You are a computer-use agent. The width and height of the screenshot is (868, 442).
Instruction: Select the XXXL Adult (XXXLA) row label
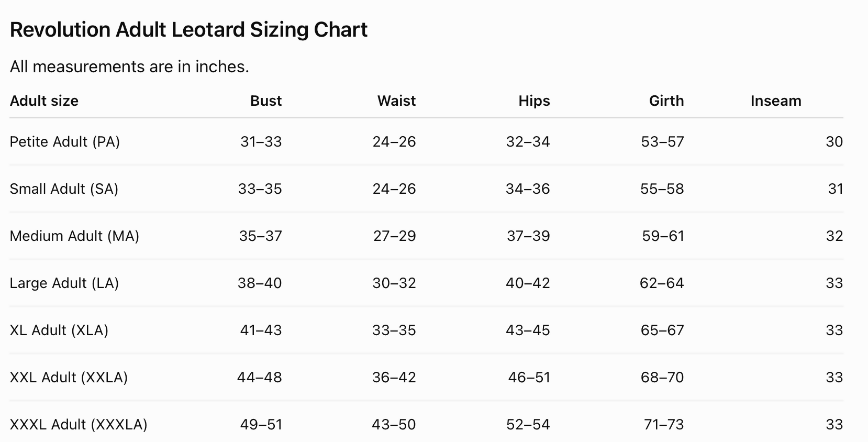[79, 425]
